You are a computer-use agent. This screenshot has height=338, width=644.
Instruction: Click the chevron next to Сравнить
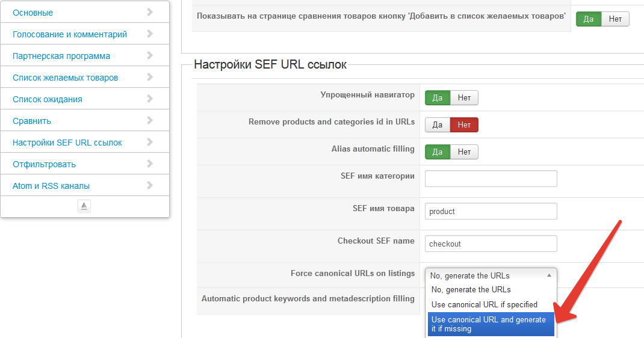(x=150, y=121)
